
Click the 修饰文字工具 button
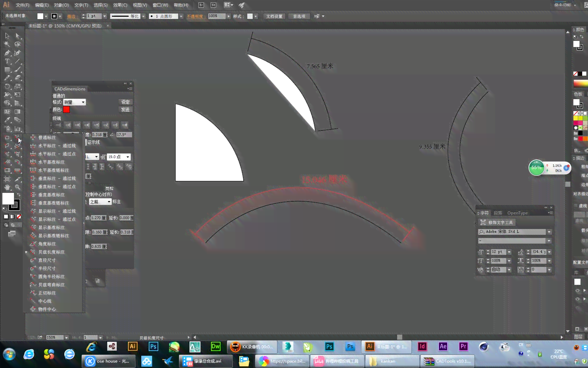click(497, 223)
